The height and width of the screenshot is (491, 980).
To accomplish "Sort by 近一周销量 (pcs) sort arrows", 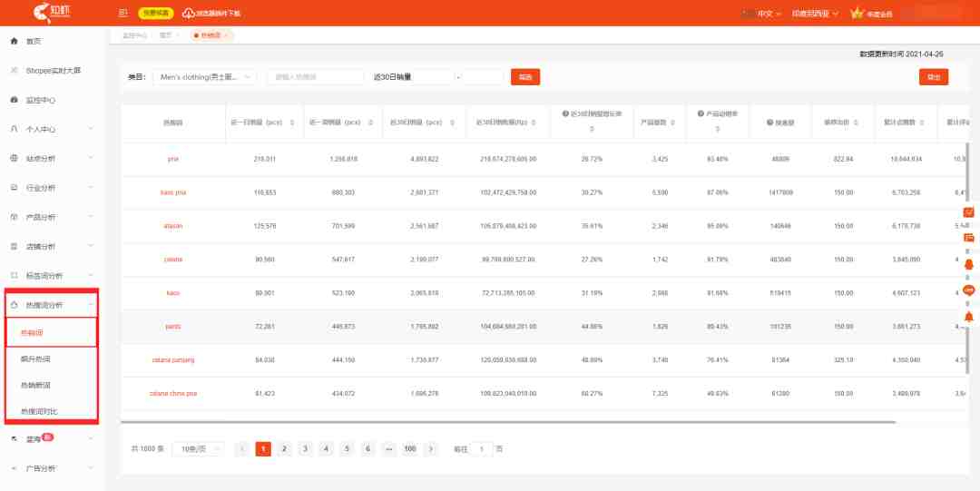I will [370, 123].
